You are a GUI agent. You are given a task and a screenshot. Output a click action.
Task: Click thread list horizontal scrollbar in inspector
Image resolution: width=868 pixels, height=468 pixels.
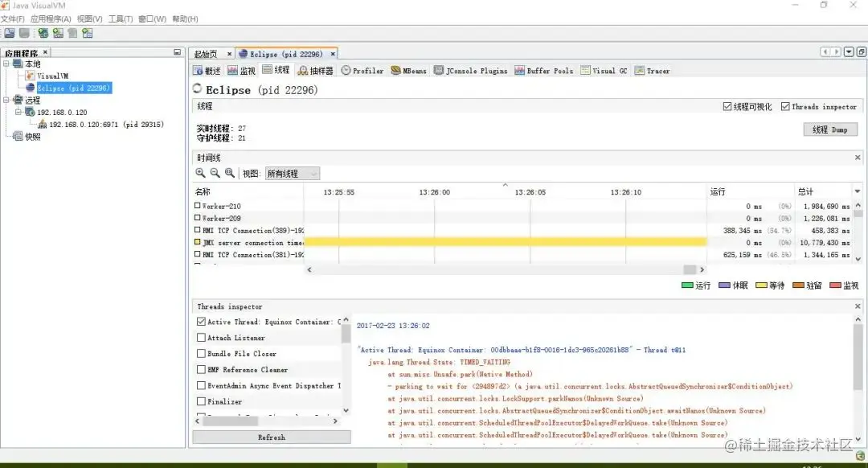tap(230, 421)
